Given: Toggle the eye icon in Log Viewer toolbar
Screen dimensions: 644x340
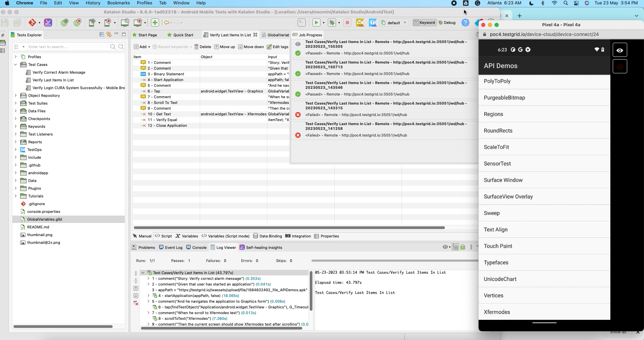Looking at the screenshot, I should (x=445, y=247).
